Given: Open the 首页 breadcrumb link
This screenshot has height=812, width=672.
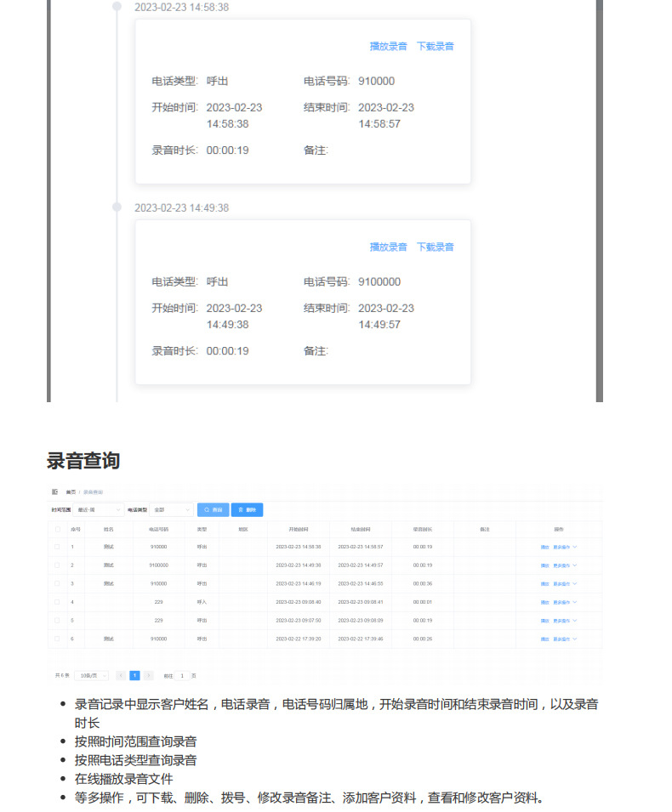Looking at the screenshot, I should click(x=71, y=492).
